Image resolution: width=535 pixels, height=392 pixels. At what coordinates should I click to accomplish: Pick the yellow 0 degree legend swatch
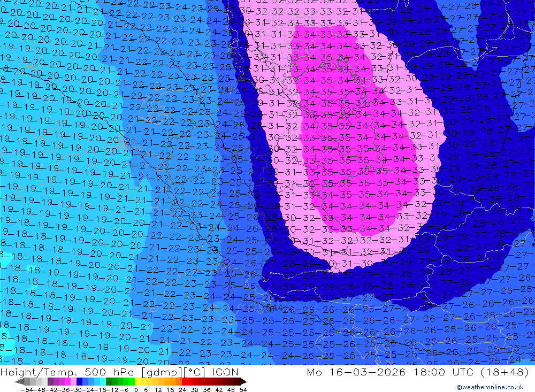[x=138, y=381]
